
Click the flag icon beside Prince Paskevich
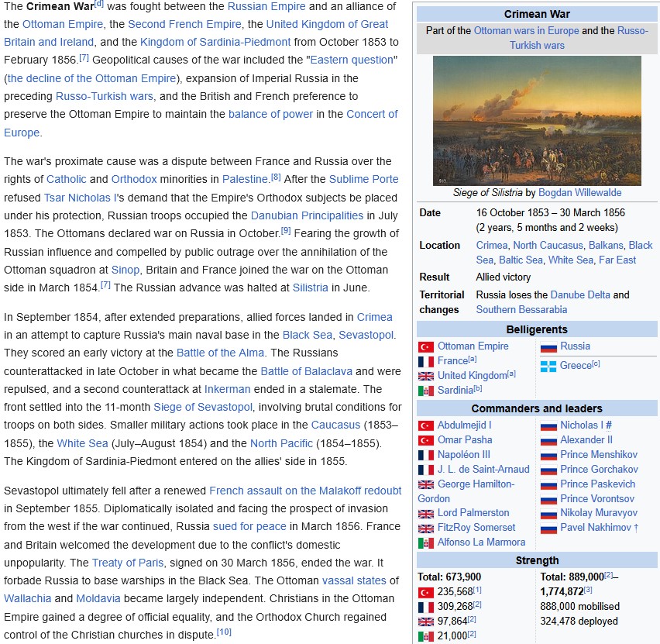coord(548,485)
